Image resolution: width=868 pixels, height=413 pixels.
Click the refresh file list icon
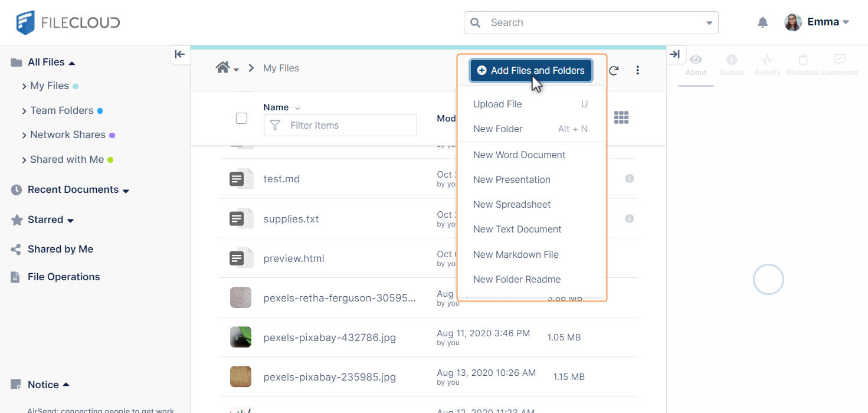click(x=614, y=70)
